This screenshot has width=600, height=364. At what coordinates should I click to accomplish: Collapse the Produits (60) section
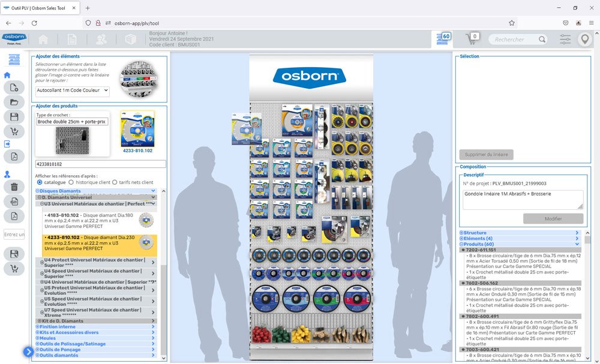coord(520,244)
